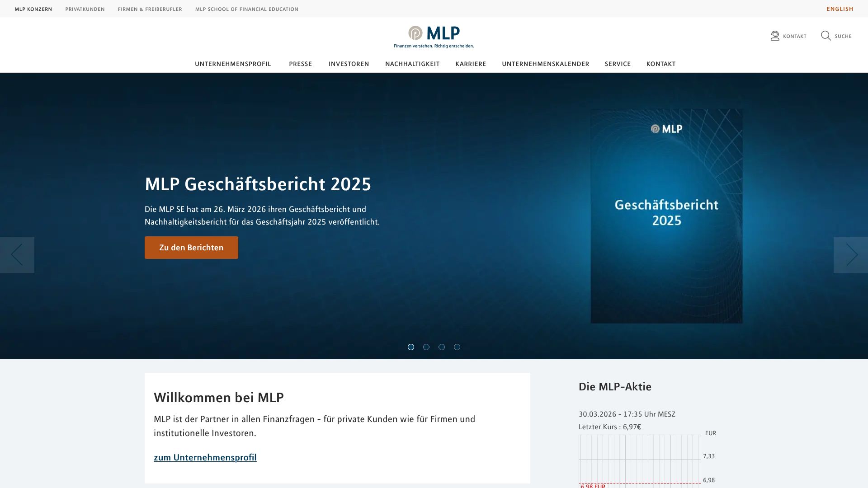The image size is (868, 488).
Task: Select the first carousel dot
Action: pos(411,347)
